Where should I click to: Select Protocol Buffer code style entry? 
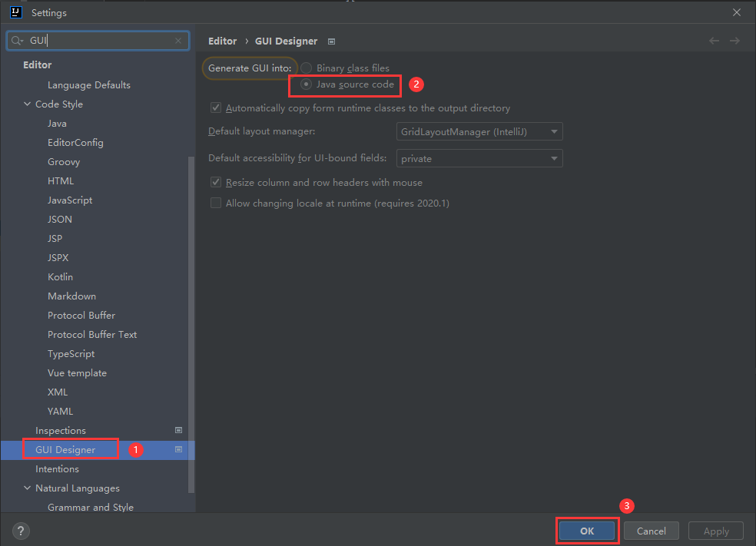point(81,316)
